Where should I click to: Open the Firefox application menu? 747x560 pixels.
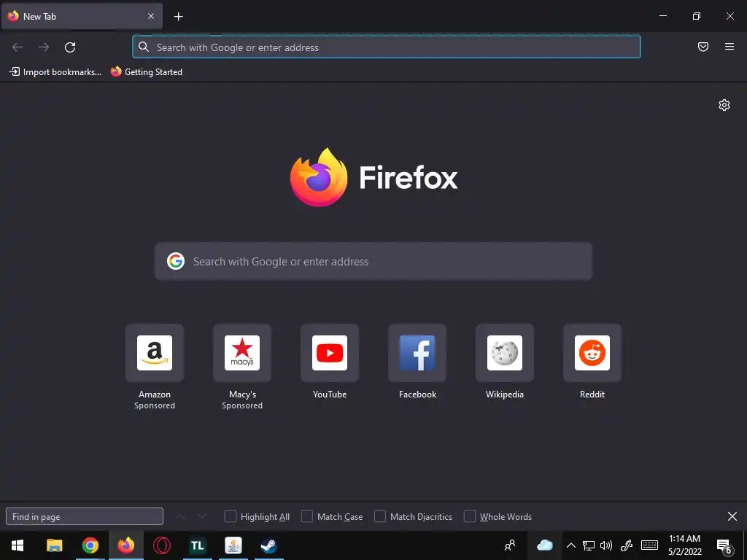[x=729, y=47]
